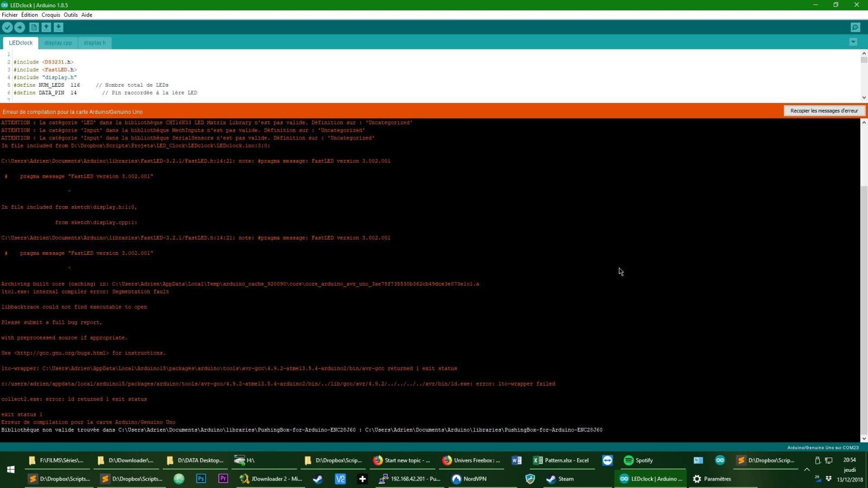The image size is (868, 488).
Task: Open the Start menu
Action: [x=11, y=470]
